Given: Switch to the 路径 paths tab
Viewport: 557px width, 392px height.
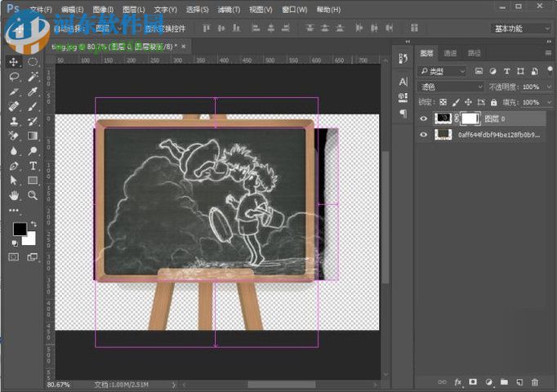Looking at the screenshot, I should (x=475, y=53).
